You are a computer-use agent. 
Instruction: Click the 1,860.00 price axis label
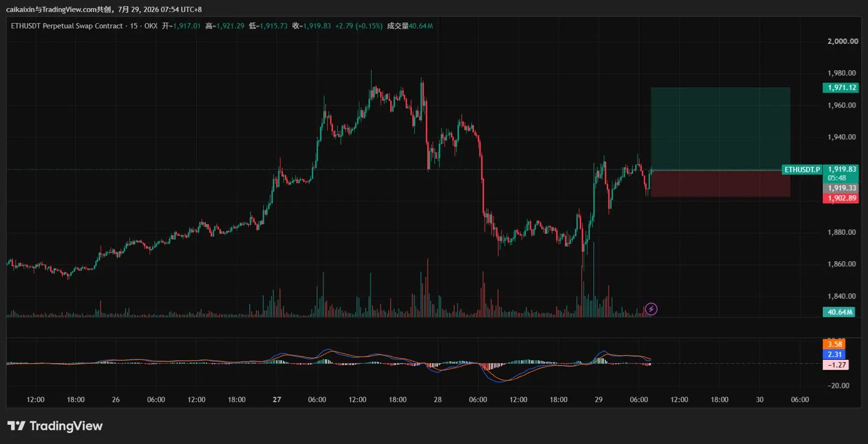point(841,264)
